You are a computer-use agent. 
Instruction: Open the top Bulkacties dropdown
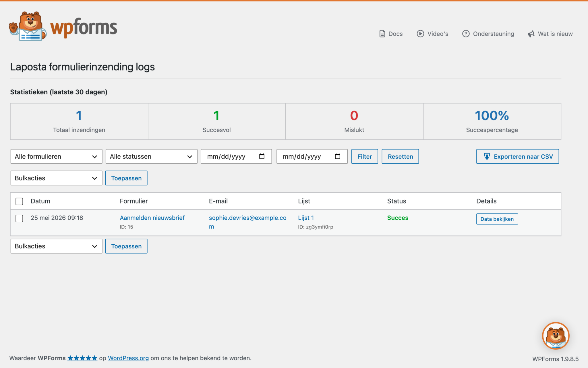(x=56, y=178)
